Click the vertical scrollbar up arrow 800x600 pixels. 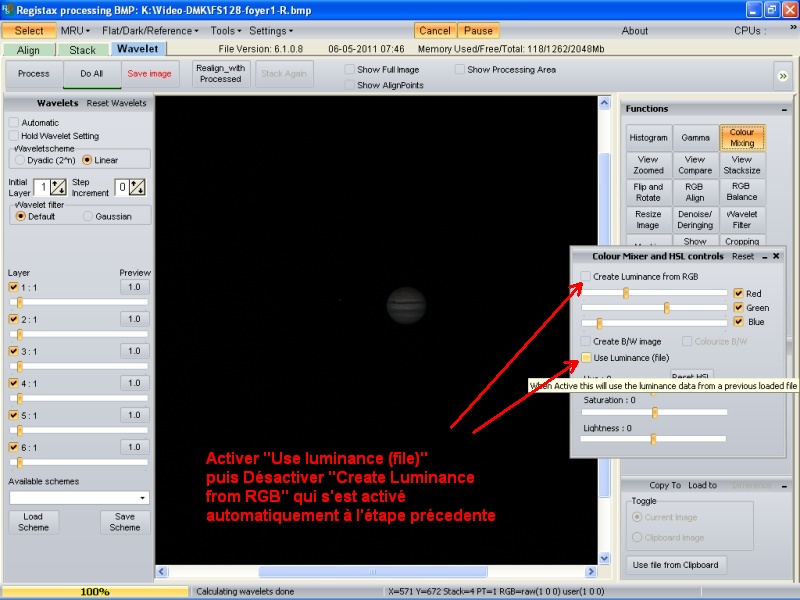[x=604, y=103]
